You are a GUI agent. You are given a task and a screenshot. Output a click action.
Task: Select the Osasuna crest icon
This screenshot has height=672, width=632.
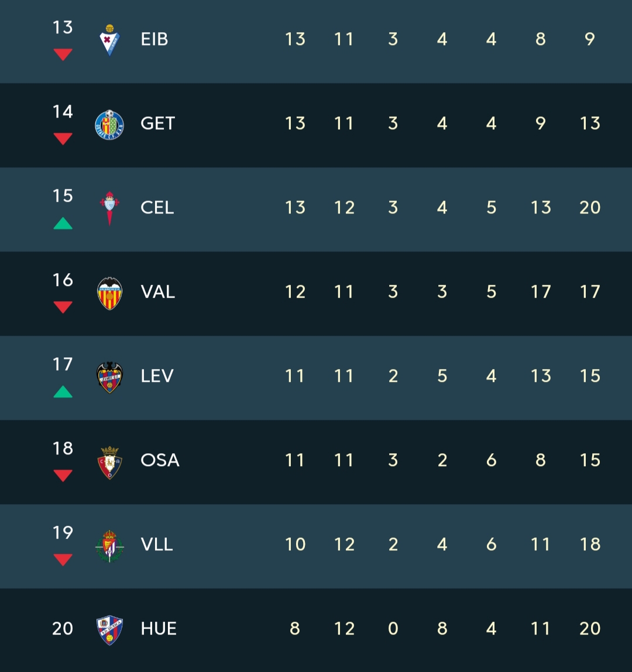point(109,462)
